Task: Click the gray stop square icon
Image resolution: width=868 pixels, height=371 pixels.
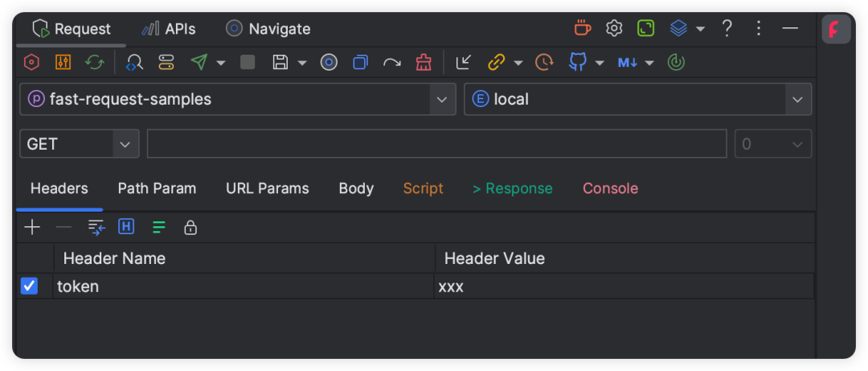Action: [x=248, y=63]
